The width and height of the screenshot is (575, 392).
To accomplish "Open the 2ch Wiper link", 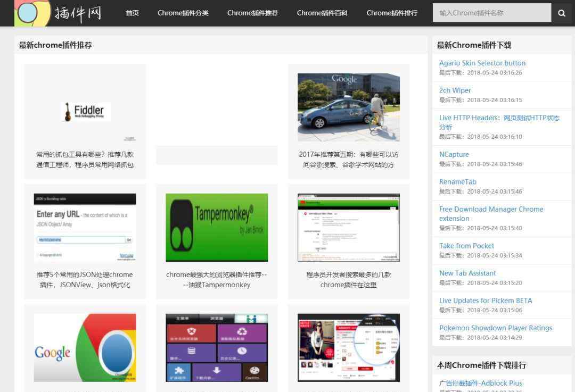I will [x=455, y=90].
